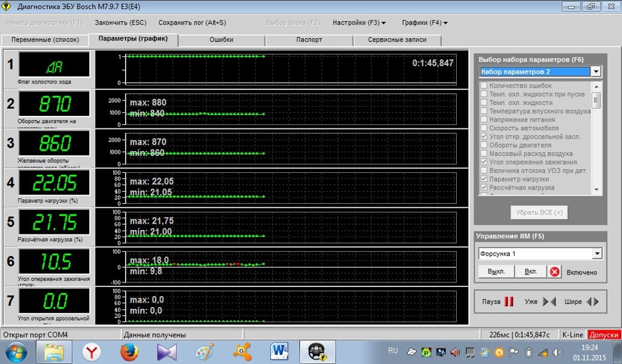Uncheck Угол откр. дроссельной засл.
Image resolution: width=622 pixels, height=364 pixels.
[483, 137]
